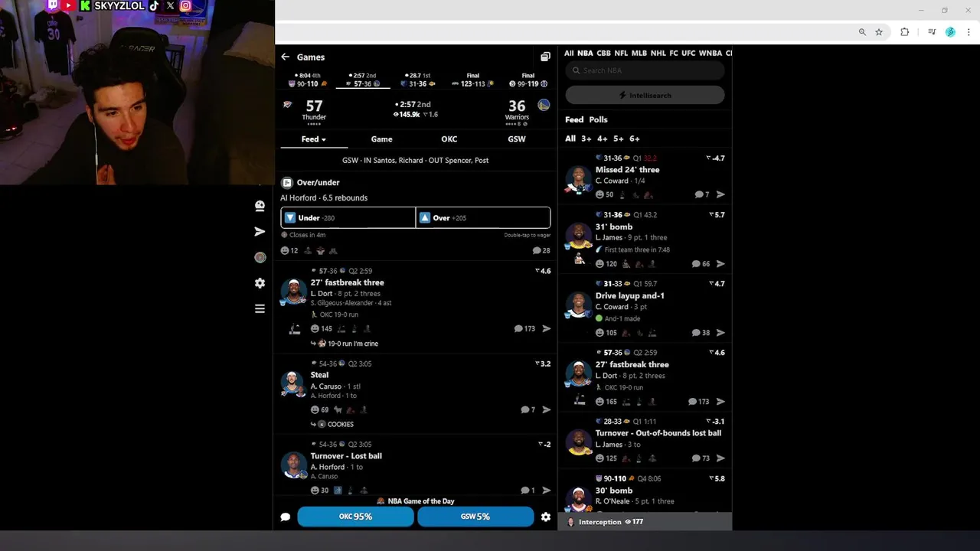The image size is (980, 551).
Task: Vote OKC 95% in Game of the Day
Action: [355, 517]
